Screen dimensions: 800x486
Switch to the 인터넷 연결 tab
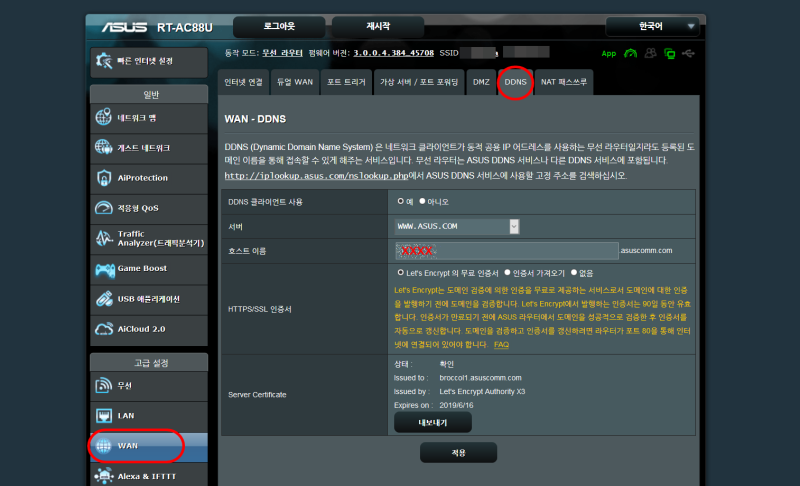[x=243, y=82]
